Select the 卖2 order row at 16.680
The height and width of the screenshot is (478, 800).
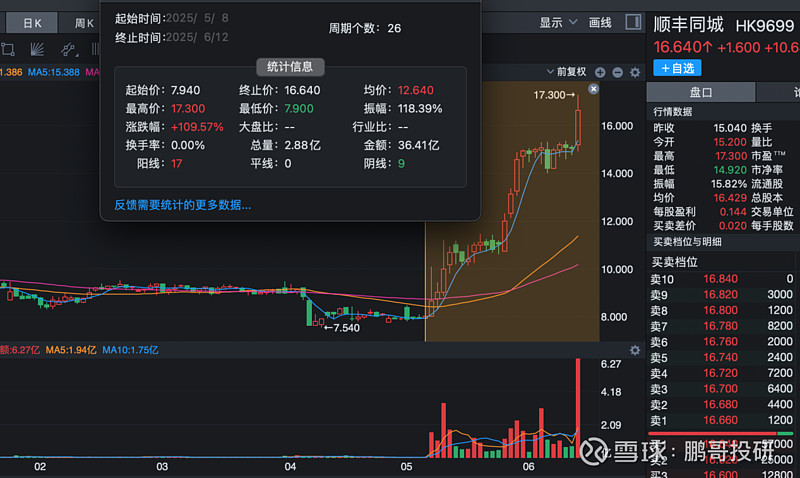(x=722, y=405)
